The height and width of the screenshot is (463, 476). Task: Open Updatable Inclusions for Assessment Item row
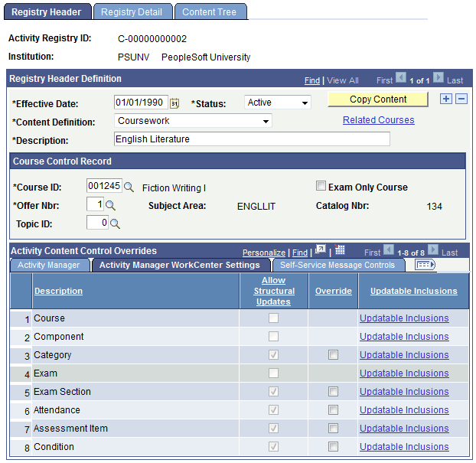tap(404, 429)
